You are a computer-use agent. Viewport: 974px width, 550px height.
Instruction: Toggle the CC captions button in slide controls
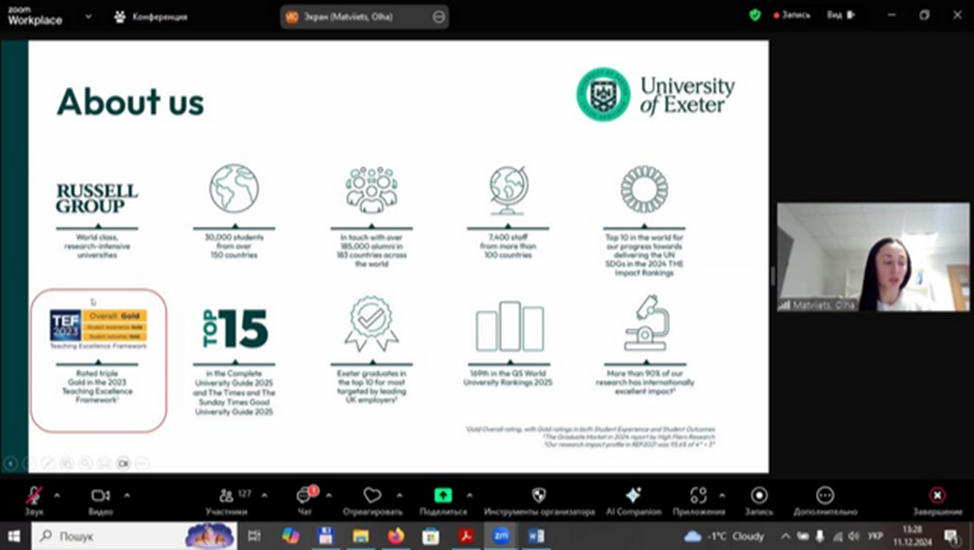coord(123,463)
